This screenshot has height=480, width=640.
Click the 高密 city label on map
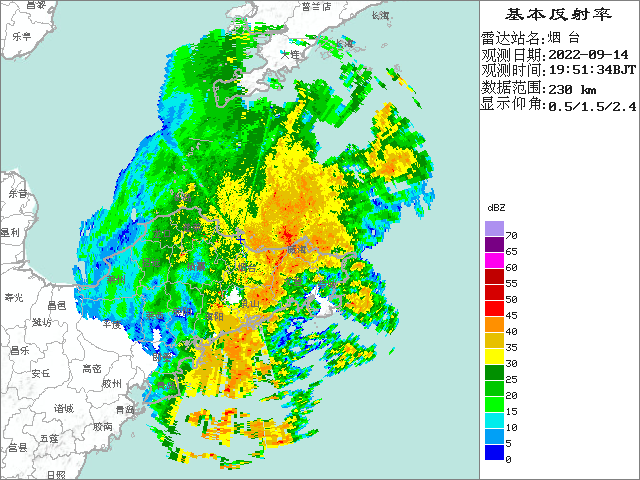(x=92, y=369)
